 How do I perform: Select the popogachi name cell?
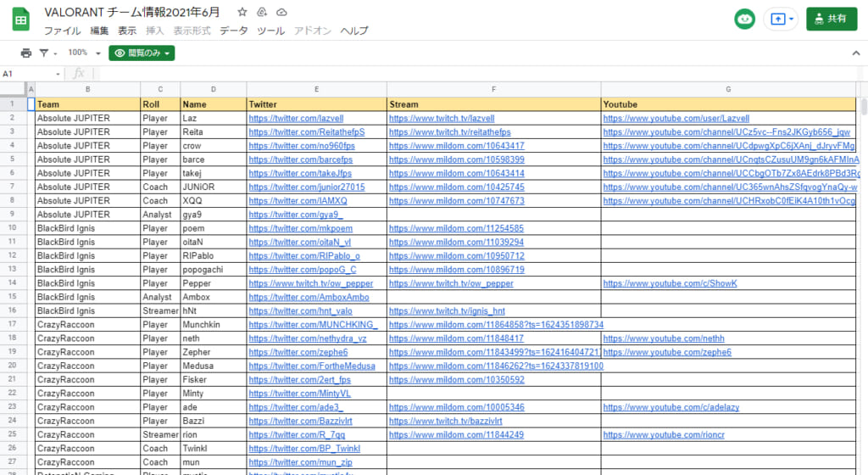pyautogui.click(x=213, y=270)
